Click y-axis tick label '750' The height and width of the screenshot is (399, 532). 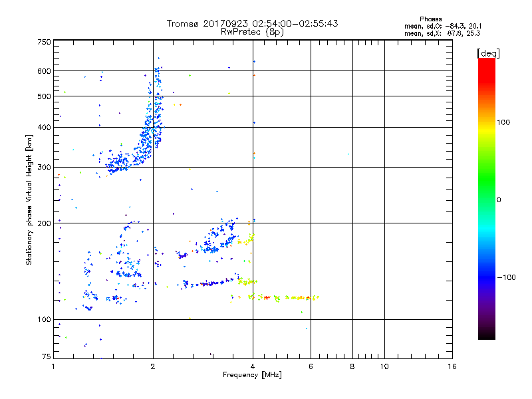click(44, 42)
